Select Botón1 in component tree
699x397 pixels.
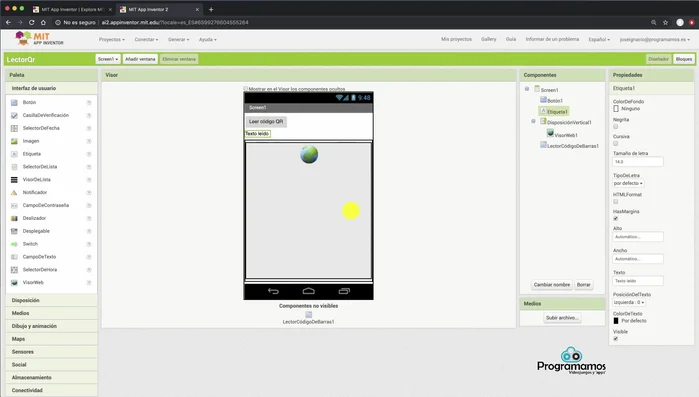pyautogui.click(x=555, y=101)
